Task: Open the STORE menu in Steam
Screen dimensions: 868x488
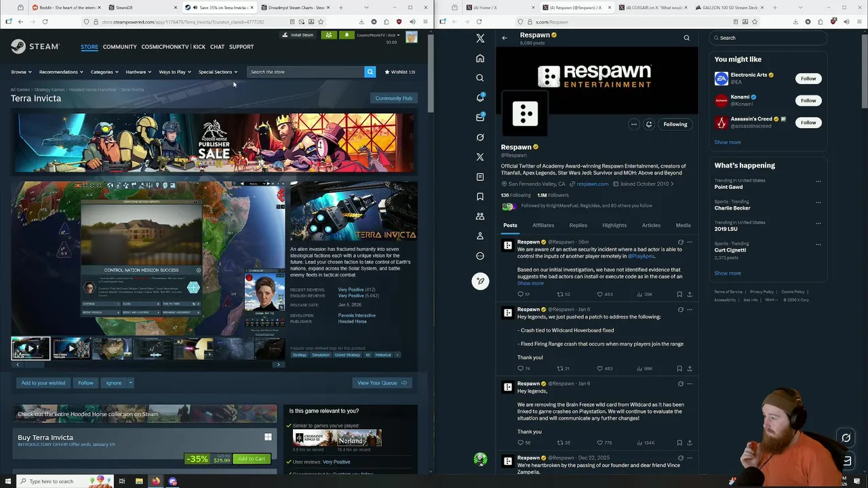Action: pyautogui.click(x=90, y=47)
